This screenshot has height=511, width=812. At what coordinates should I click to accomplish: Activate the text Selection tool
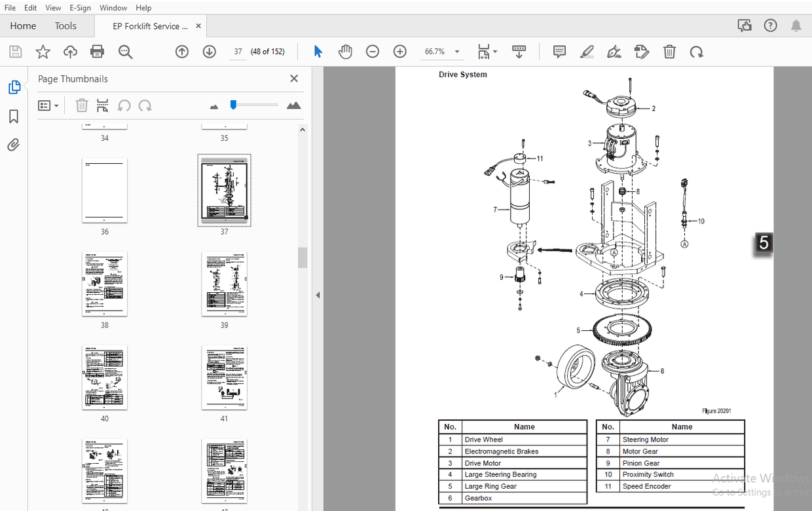click(318, 51)
